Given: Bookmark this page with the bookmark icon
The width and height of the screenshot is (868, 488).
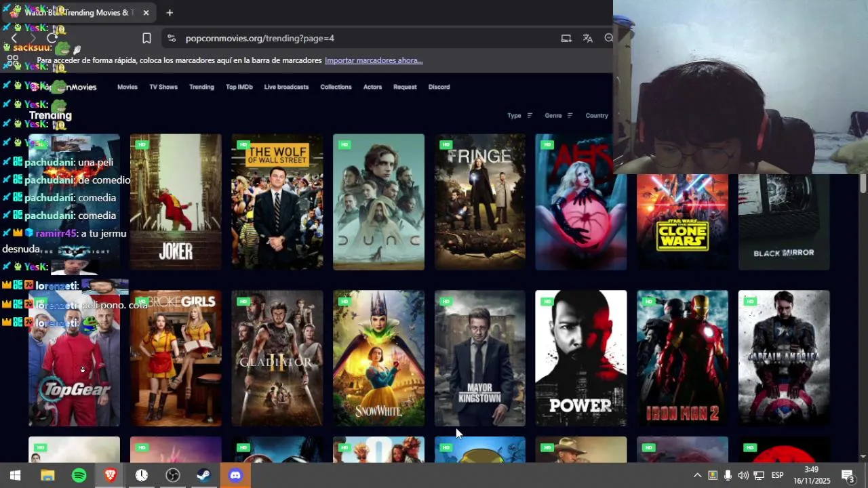Looking at the screenshot, I should pyautogui.click(x=146, y=38).
